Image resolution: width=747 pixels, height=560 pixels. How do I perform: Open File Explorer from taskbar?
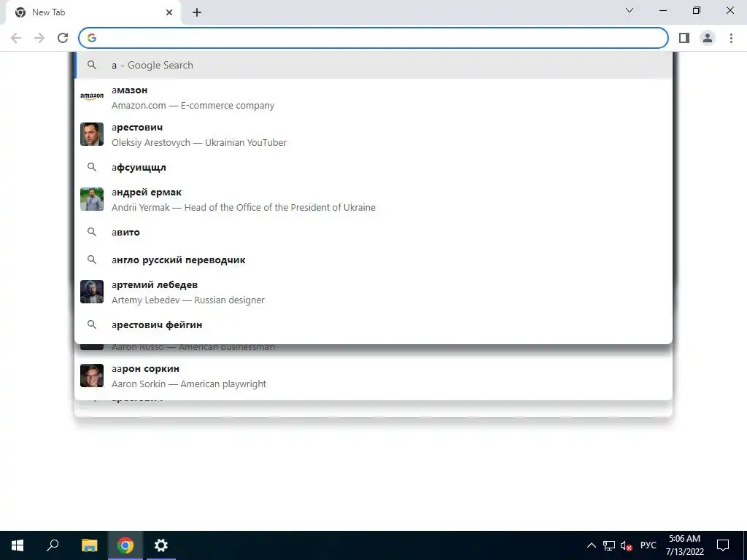point(89,545)
